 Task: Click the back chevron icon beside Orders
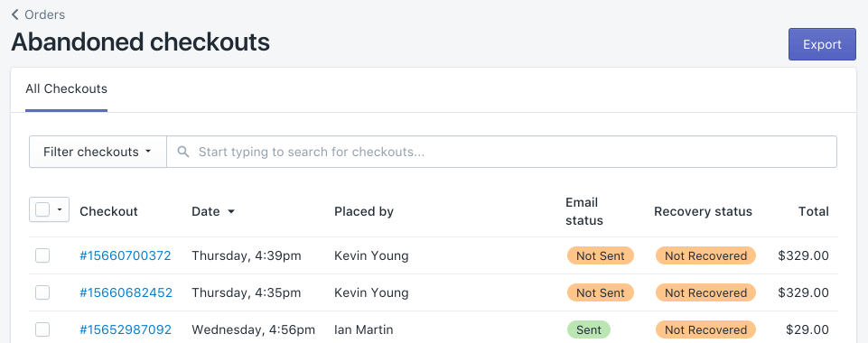pyautogui.click(x=15, y=14)
